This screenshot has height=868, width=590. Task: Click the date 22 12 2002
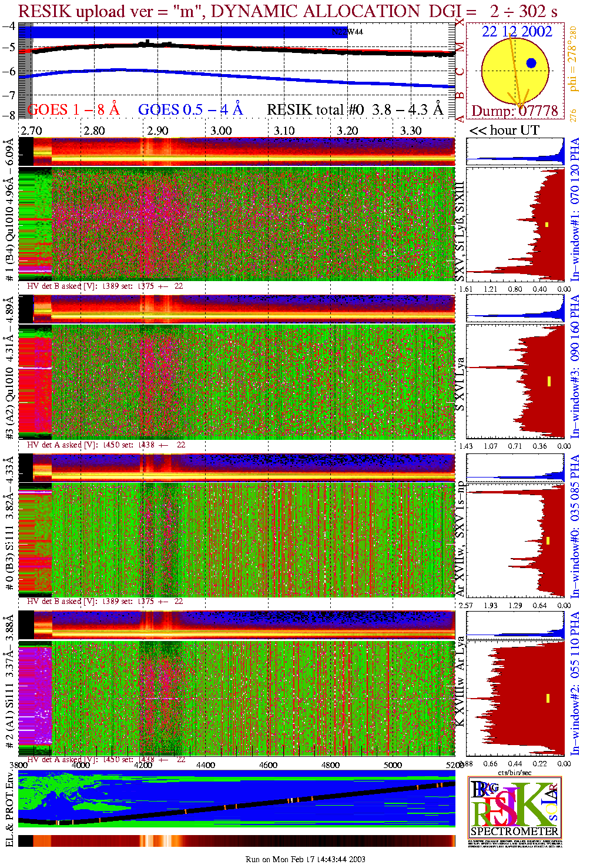tap(517, 32)
